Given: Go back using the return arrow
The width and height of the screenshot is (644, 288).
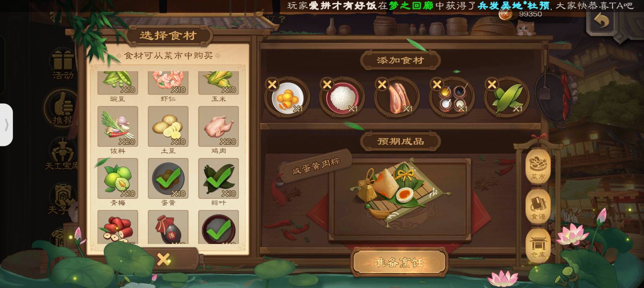Looking at the screenshot, I should pos(601,20).
